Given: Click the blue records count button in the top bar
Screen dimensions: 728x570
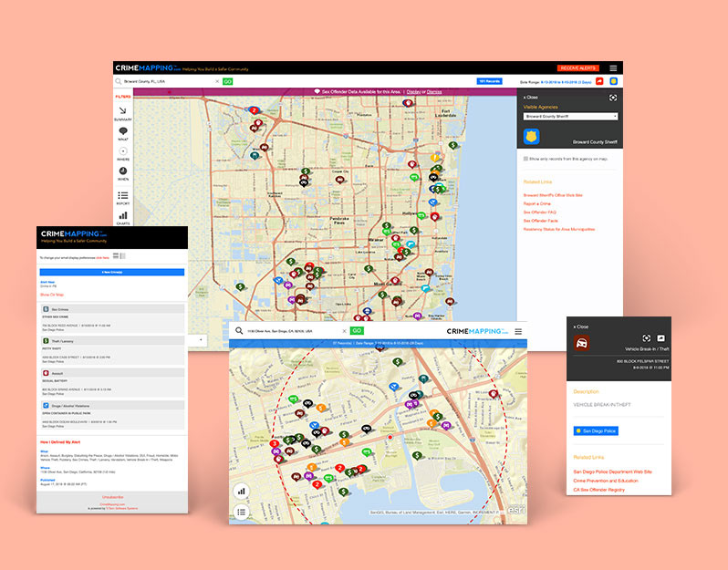Looking at the screenshot, I should (489, 81).
